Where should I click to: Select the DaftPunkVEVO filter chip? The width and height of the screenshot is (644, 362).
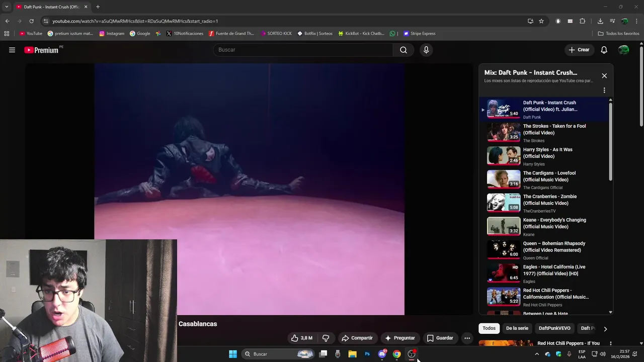click(554, 328)
